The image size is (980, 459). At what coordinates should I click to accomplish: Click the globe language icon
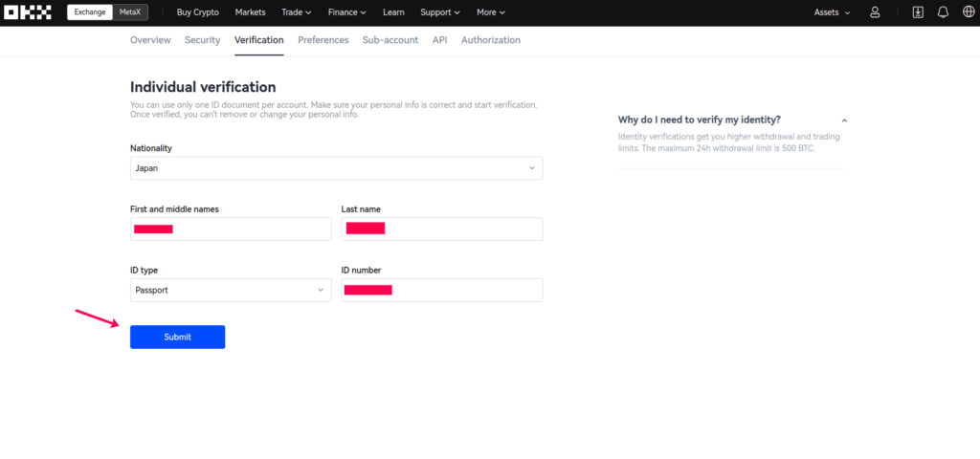point(969,12)
